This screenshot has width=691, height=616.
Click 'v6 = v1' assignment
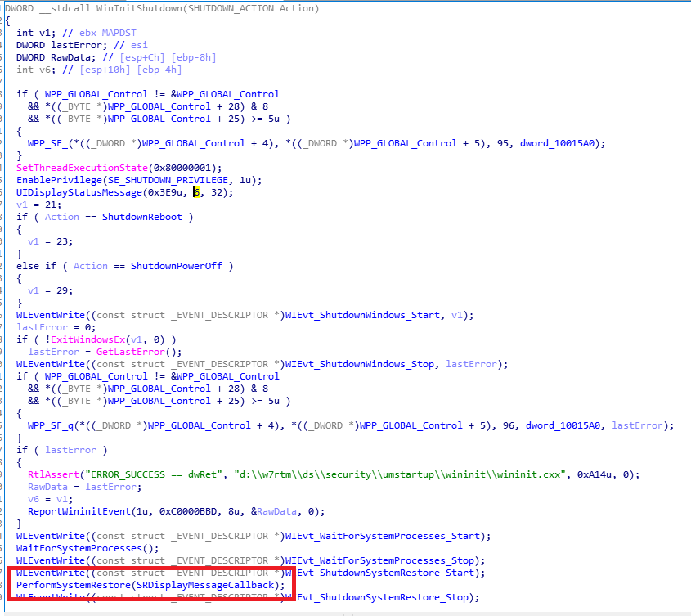(50, 500)
